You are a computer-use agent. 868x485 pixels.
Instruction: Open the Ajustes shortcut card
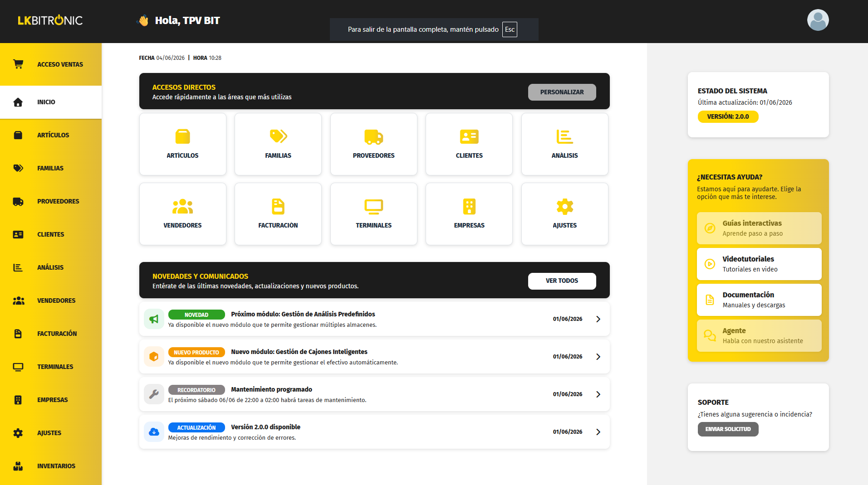coord(565,214)
